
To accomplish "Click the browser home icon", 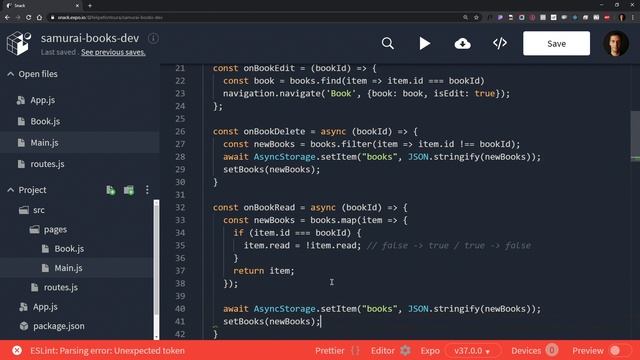I will point(39,18).
